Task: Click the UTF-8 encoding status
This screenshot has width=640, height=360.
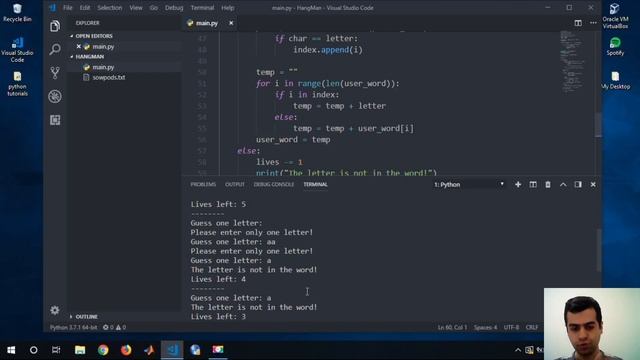Action: pyautogui.click(x=511, y=327)
